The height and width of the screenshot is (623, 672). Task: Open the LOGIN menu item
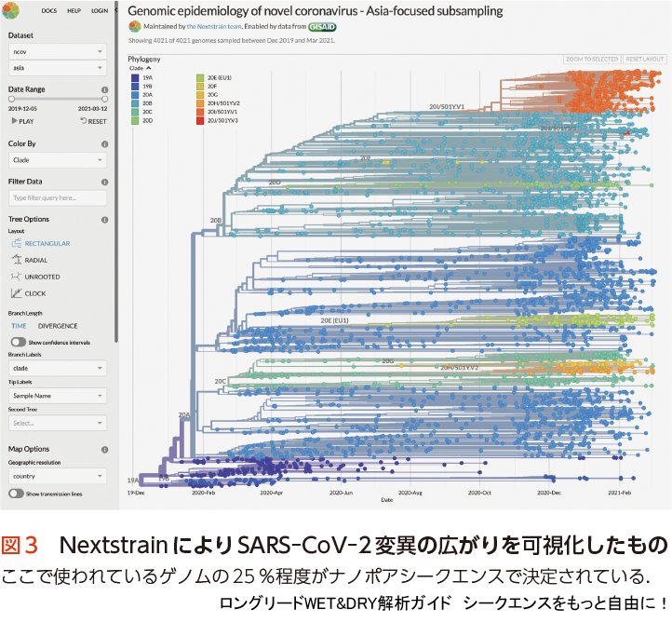(99, 10)
